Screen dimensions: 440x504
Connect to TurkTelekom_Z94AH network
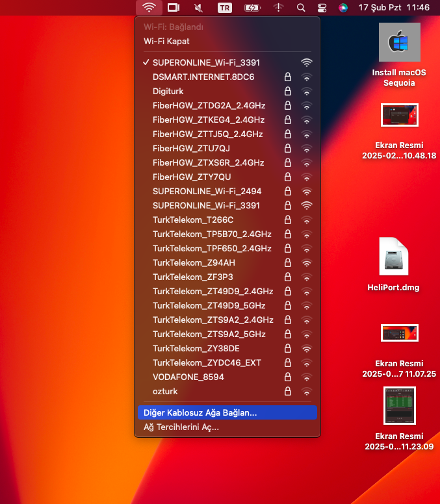(x=227, y=262)
